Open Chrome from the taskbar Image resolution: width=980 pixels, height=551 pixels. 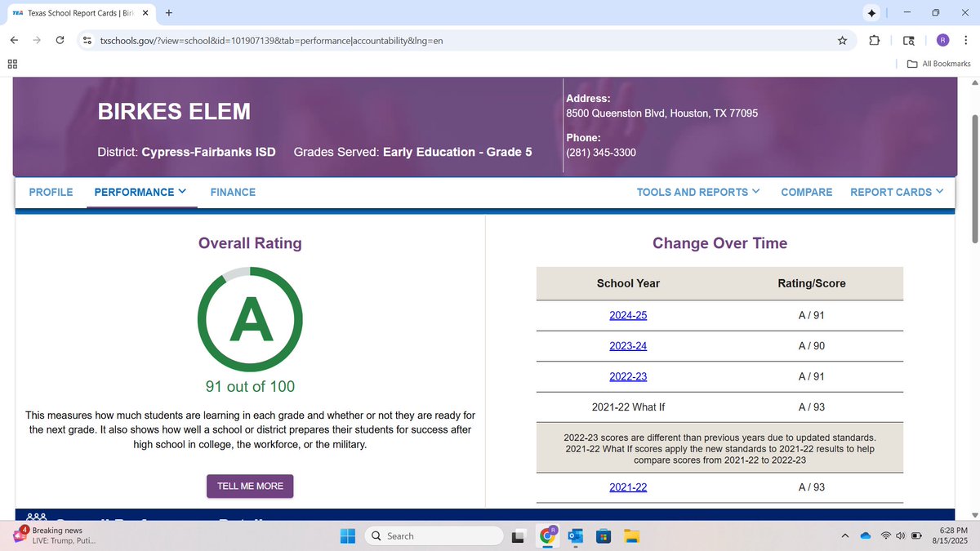pyautogui.click(x=546, y=536)
